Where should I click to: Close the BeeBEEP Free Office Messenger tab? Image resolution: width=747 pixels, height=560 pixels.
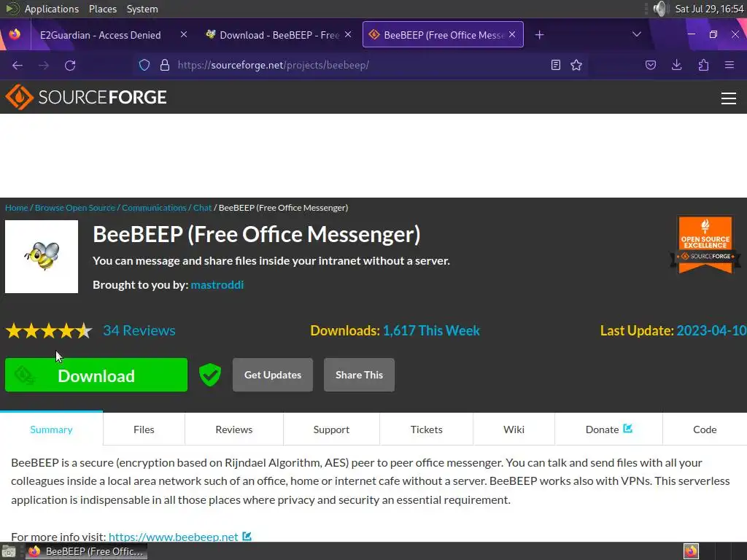coord(512,35)
